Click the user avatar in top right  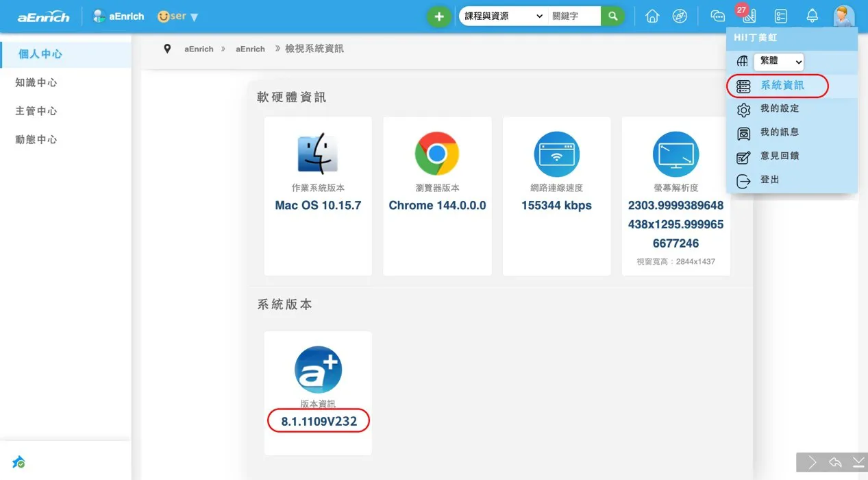[x=843, y=16]
